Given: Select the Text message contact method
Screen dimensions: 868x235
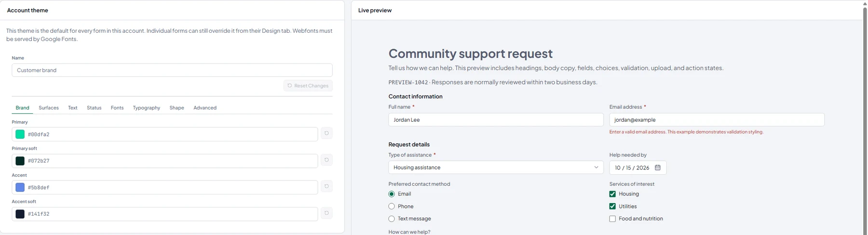Looking at the screenshot, I should pos(392,219).
